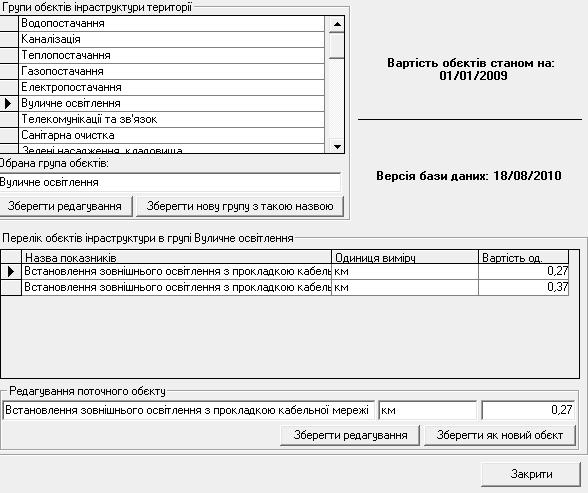Click the groups list scrollbar thumb
The image size is (588, 493).
coord(337,45)
